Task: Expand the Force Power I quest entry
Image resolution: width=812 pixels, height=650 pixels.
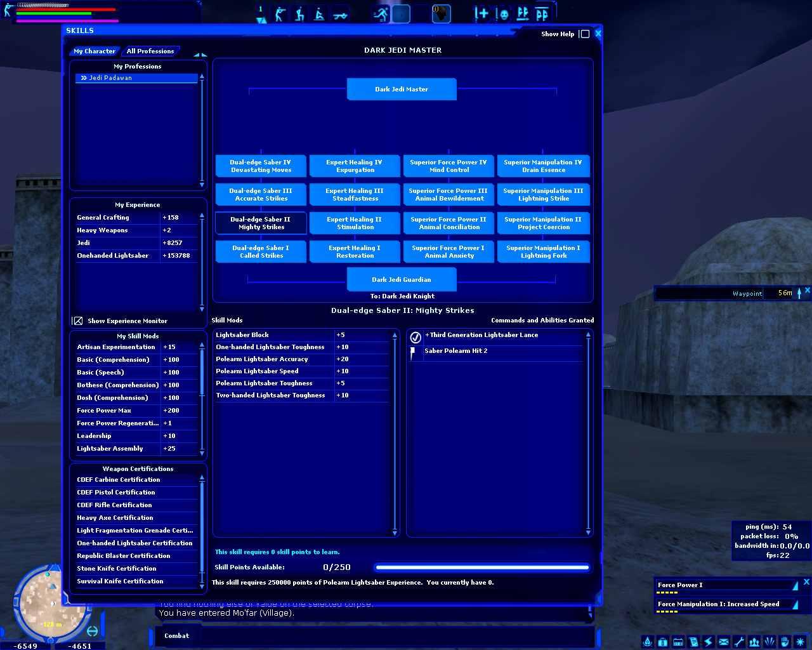Action: (x=795, y=585)
